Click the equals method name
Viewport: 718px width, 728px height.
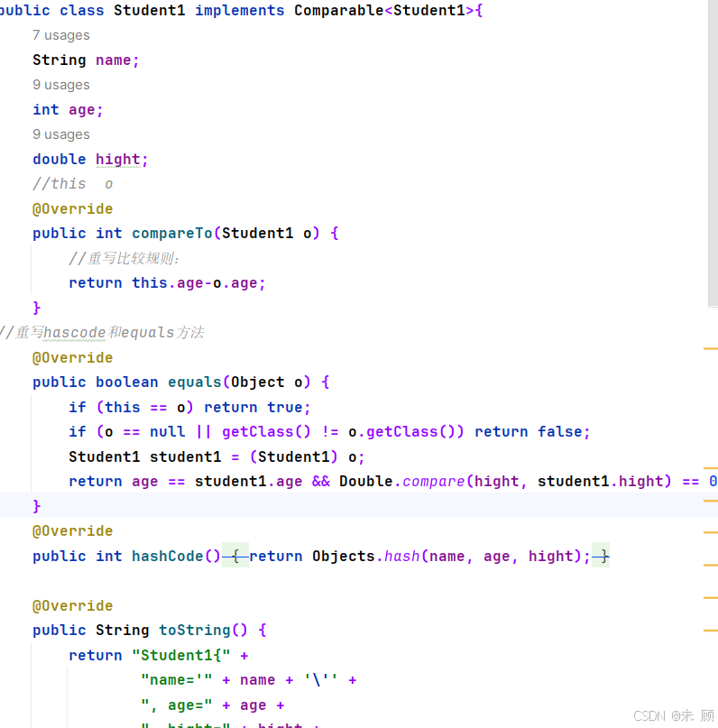click(x=195, y=382)
